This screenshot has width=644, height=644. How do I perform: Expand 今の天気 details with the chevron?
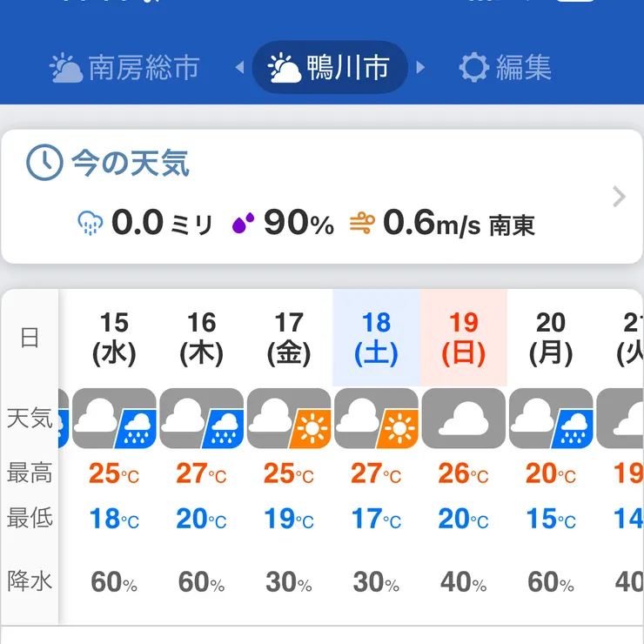[x=619, y=197]
